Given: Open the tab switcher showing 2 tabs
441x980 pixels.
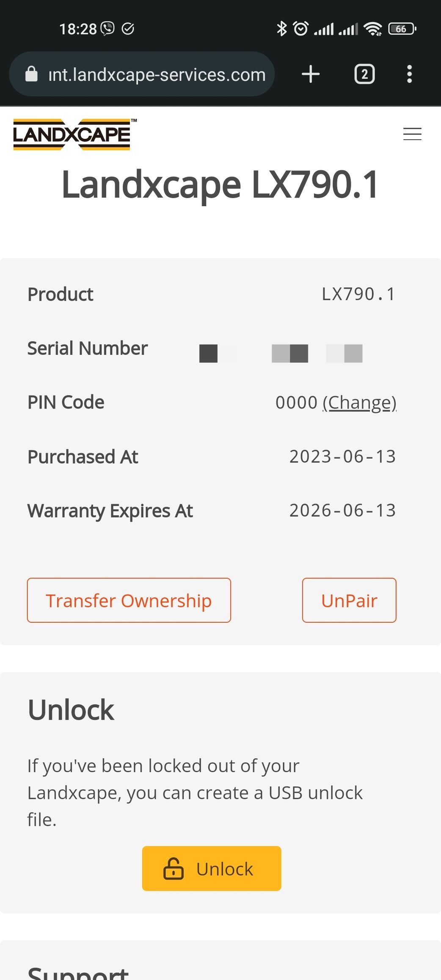Looking at the screenshot, I should 364,74.
